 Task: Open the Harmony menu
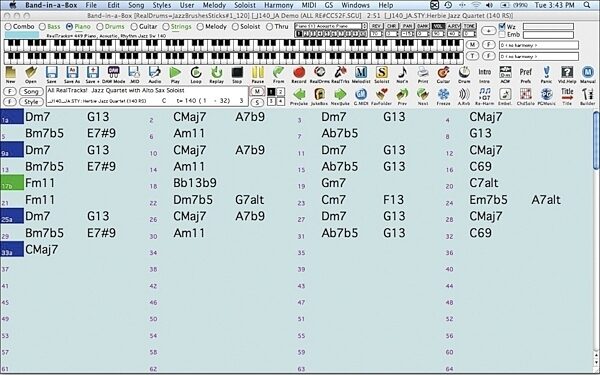(x=279, y=5)
